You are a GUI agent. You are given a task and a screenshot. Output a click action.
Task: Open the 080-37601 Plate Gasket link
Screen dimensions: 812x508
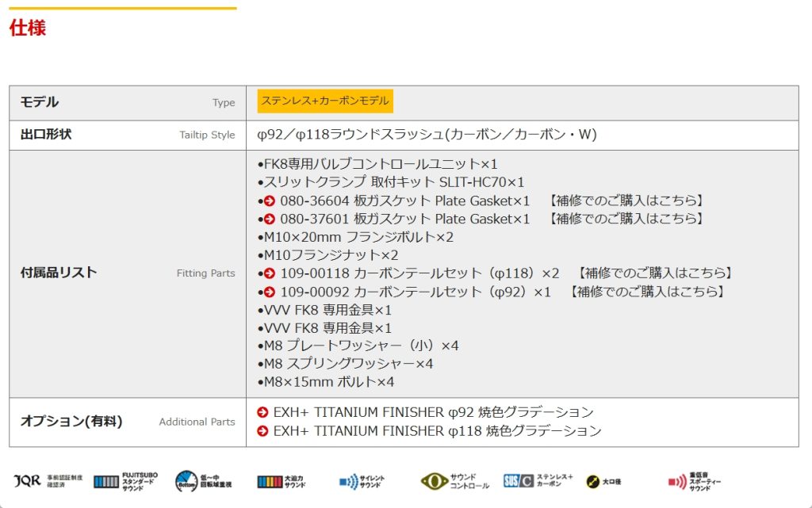(404, 219)
